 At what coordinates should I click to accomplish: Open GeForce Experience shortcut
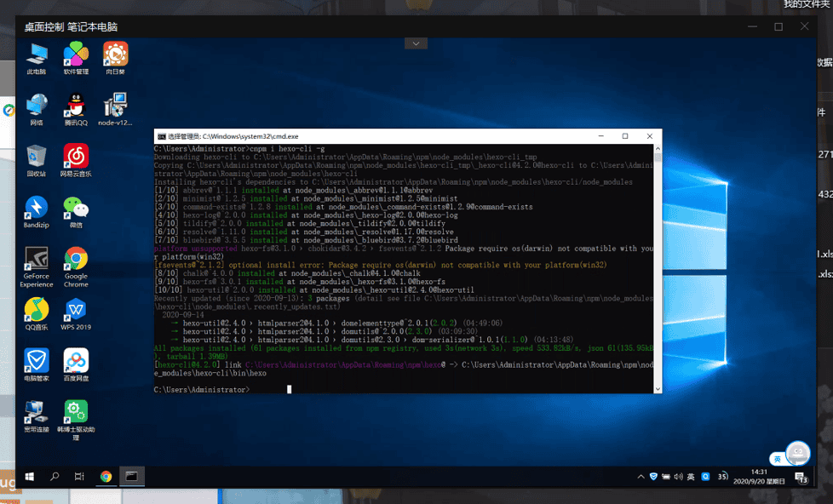36,260
